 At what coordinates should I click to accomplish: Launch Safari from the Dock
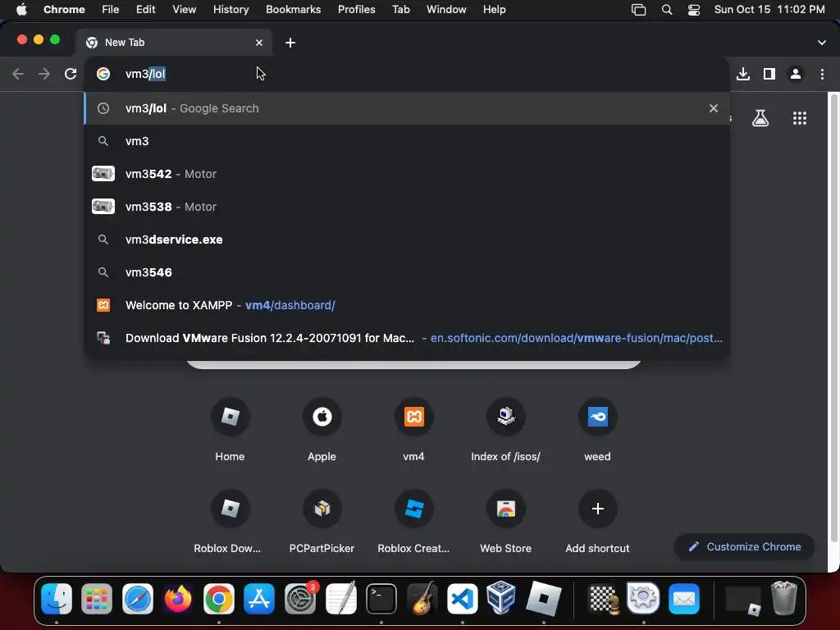tap(138, 598)
